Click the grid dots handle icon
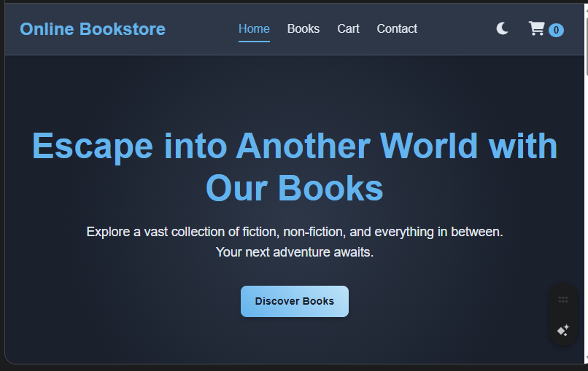The height and width of the screenshot is (371, 588). coord(563,300)
